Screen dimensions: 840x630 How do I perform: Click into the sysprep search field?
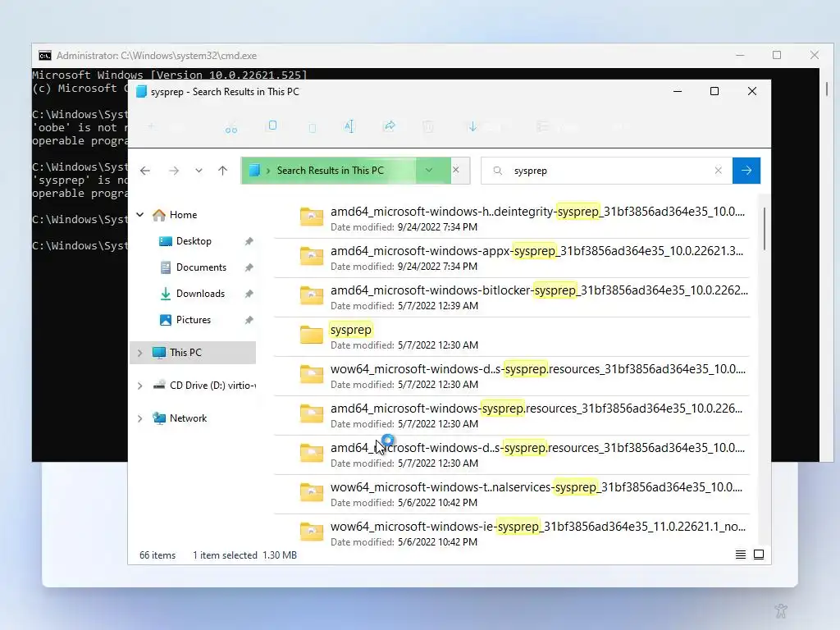(608, 171)
